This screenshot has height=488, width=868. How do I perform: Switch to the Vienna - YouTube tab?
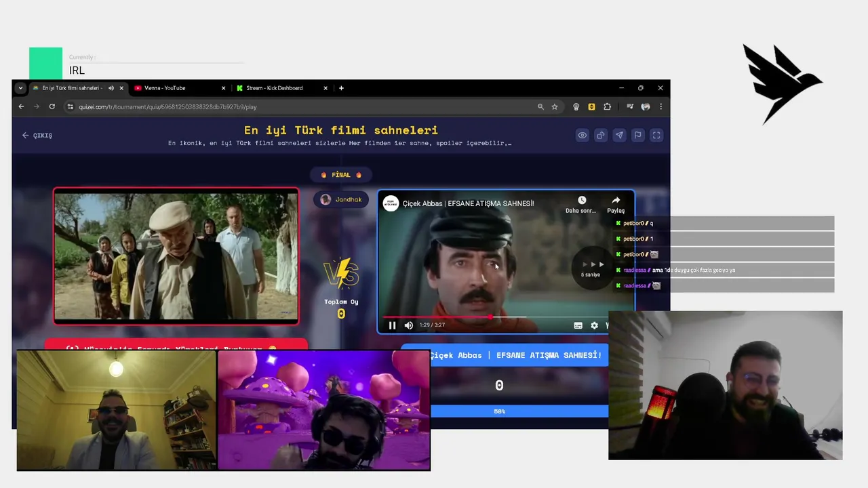click(178, 88)
